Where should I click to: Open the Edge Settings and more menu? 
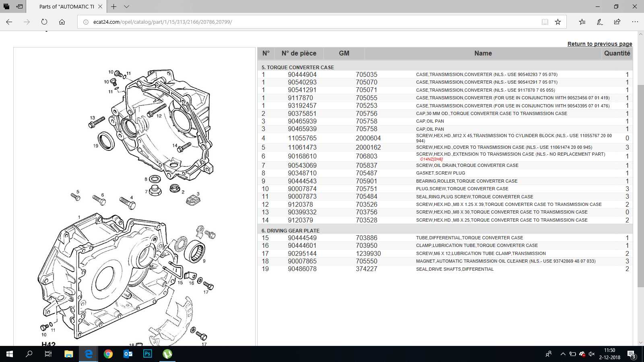[x=635, y=22]
